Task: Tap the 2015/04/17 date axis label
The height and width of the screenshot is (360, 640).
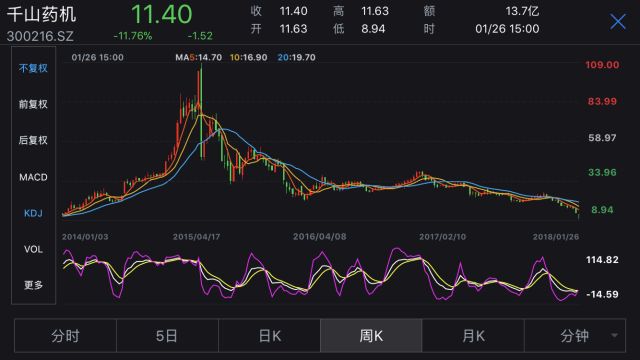Action: 196,237
